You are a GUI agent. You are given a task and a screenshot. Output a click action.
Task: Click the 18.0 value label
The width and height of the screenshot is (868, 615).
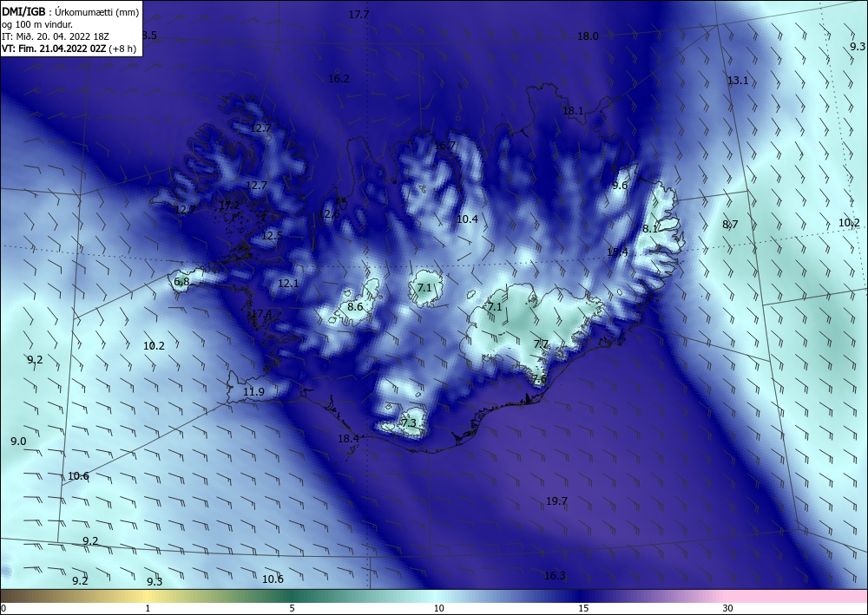[588, 36]
